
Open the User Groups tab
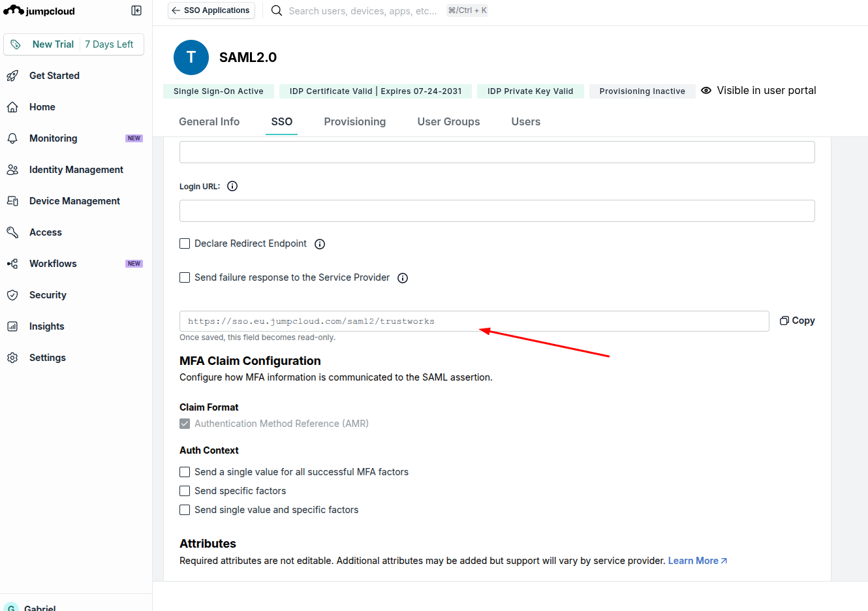[449, 121]
